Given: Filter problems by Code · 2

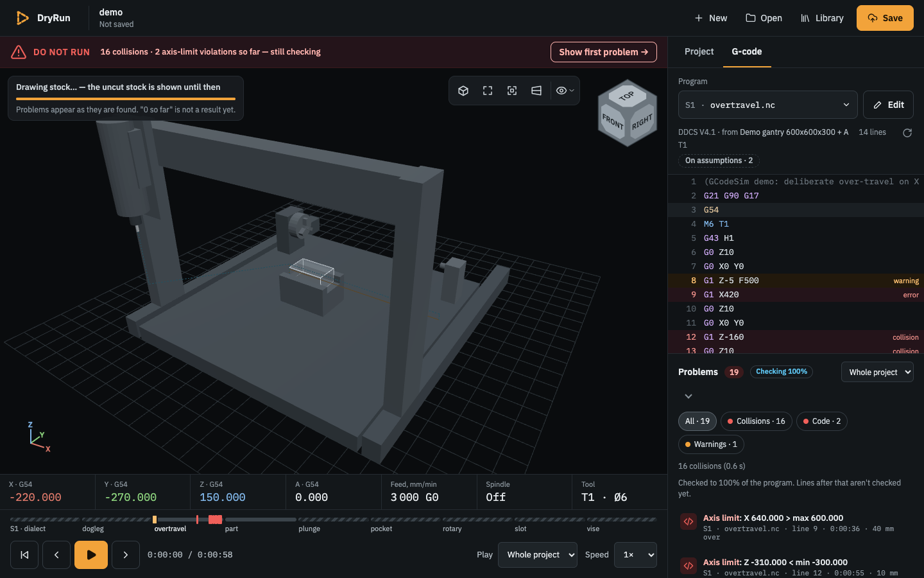Looking at the screenshot, I should point(822,421).
